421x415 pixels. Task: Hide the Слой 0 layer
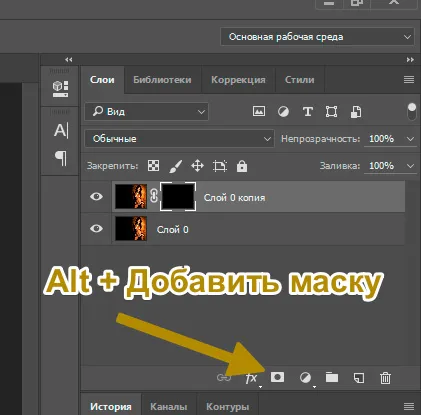tap(96, 228)
